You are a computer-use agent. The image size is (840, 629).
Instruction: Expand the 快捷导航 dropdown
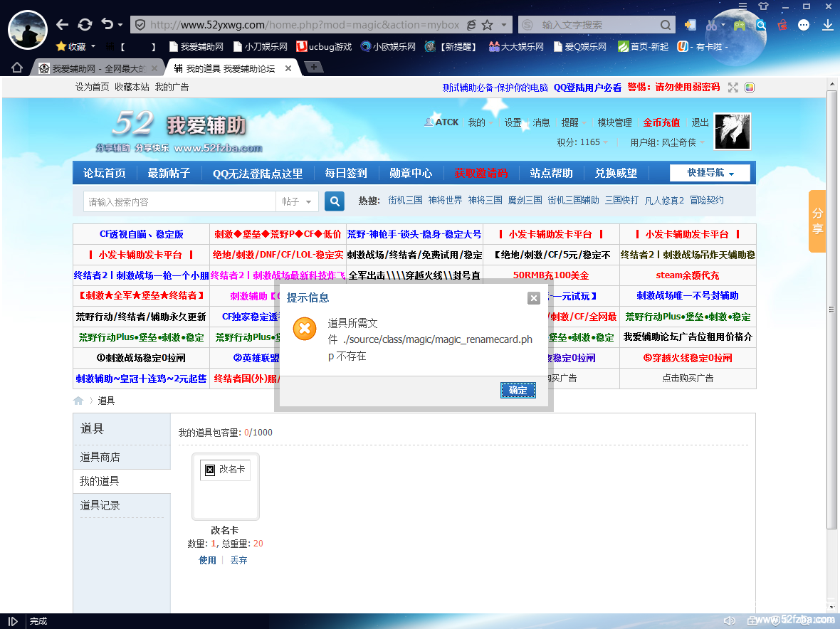click(x=710, y=173)
